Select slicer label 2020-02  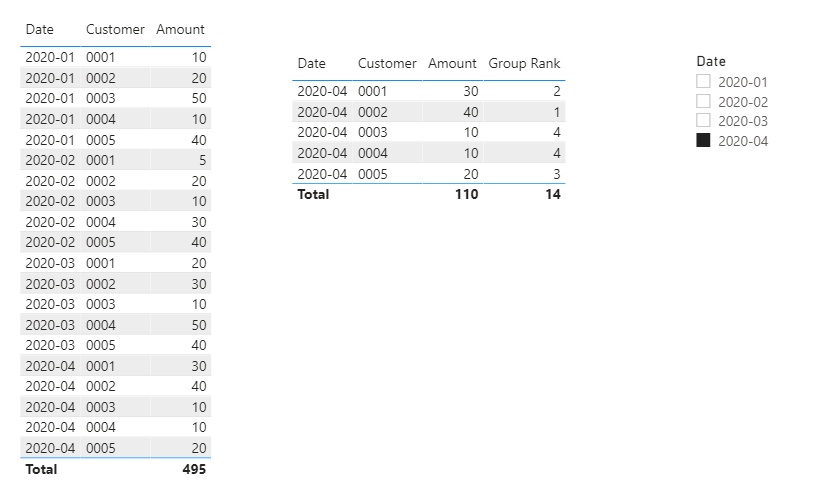[x=743, y=102]
